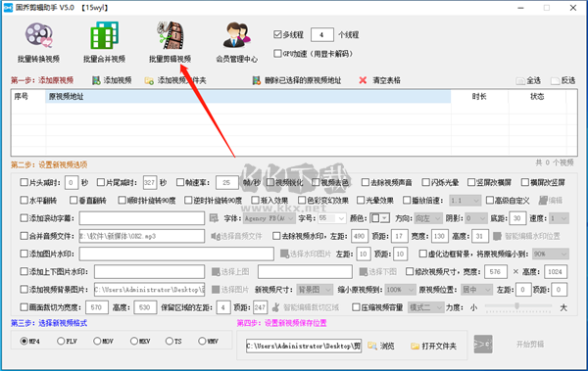Enable the 竖屏改横屏 checkbox

pyautogui.click(x=471, y=182)
